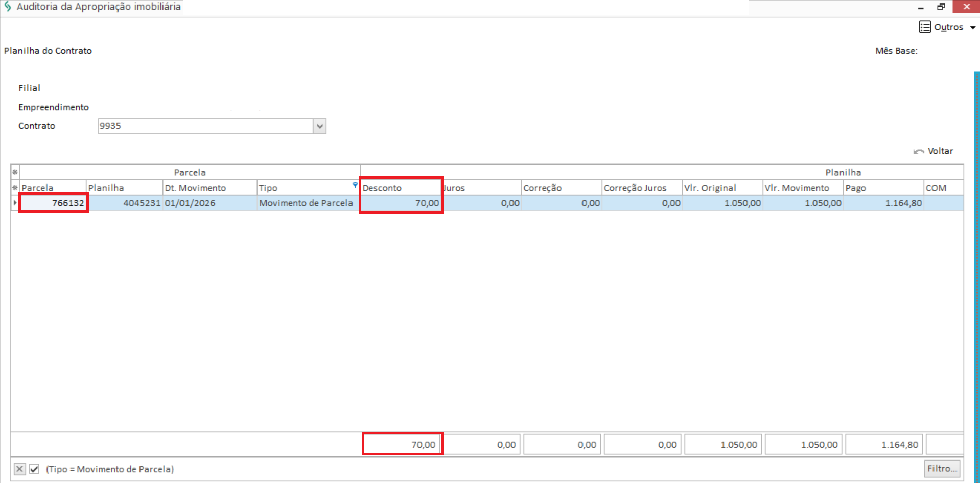
Task: Disable the Tipo = Movimento de Parcela filter checkbox
Action: click(34, 469)
